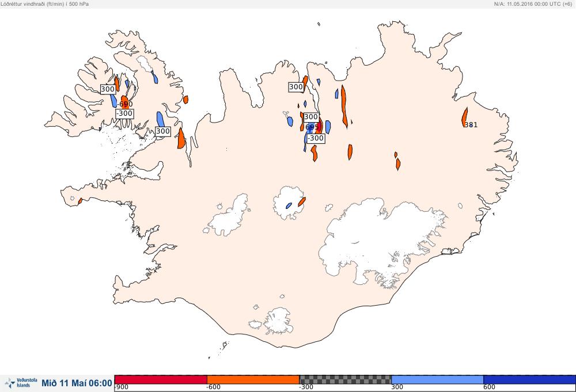The image size is (576, 392).
Task: Click the '600' legend tick label
Action: pyautogui.click(x=489, y=387)
